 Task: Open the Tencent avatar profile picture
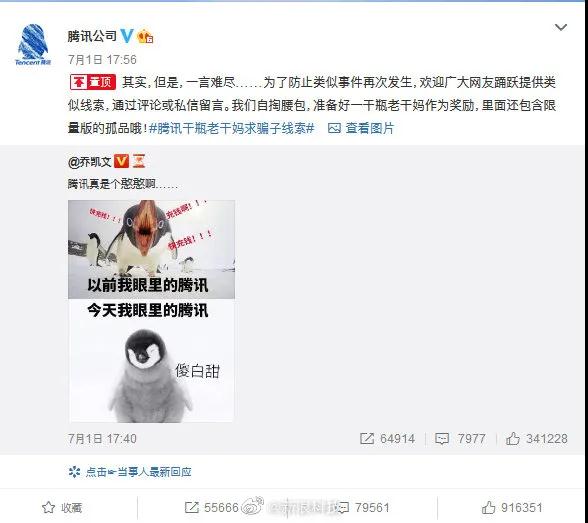coord(33,45)
